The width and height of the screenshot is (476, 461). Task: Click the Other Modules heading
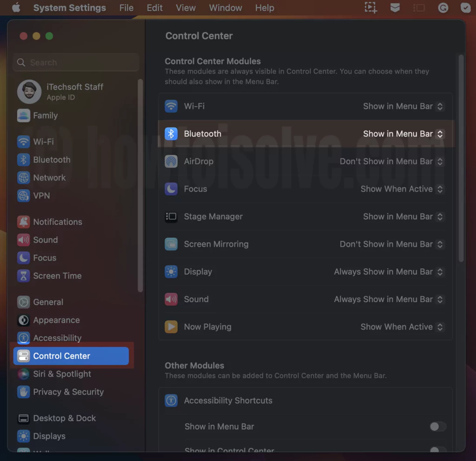194,365
